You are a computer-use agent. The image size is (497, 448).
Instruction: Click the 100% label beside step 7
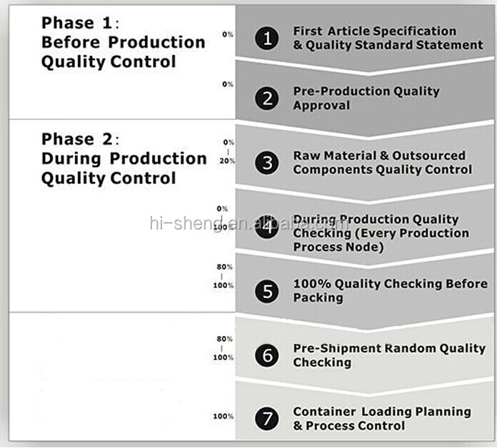point(224,416)
